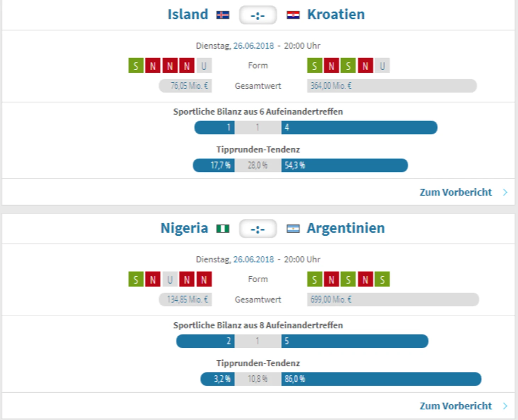Screen dimensions: 518x420
Task: Click Argentinien's last green S form box
Action: [382, 279]
